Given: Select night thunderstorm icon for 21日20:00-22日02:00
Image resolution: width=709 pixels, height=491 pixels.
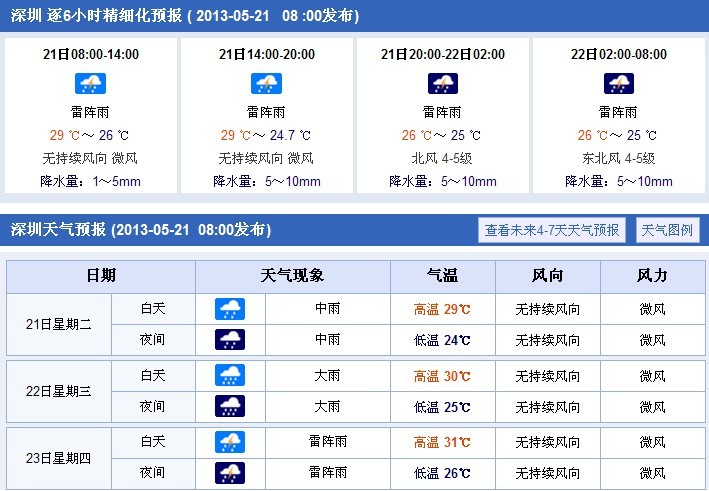Looking at the screenshot, I should [443, 84].
